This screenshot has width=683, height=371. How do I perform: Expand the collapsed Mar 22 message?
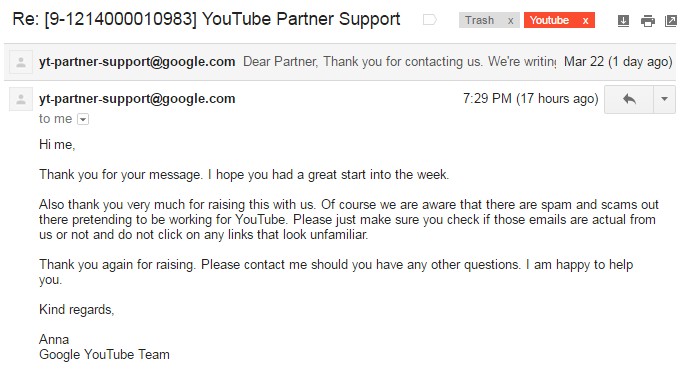coord(340,62)
